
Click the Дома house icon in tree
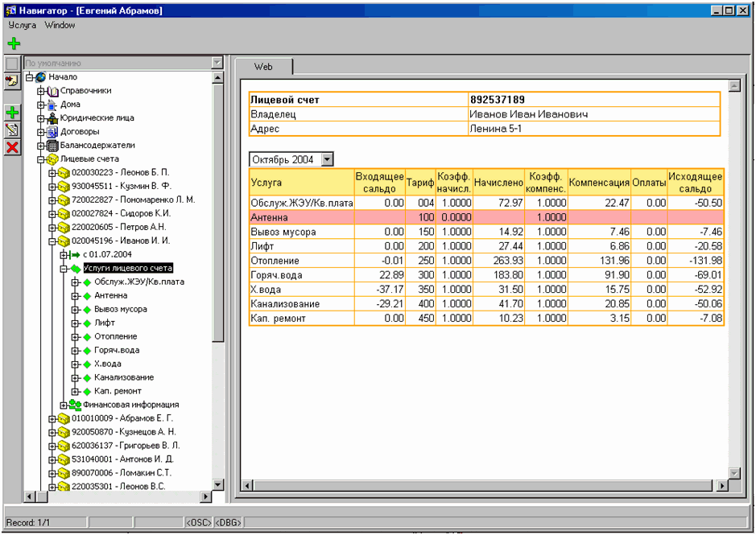[x=53, y=105]
